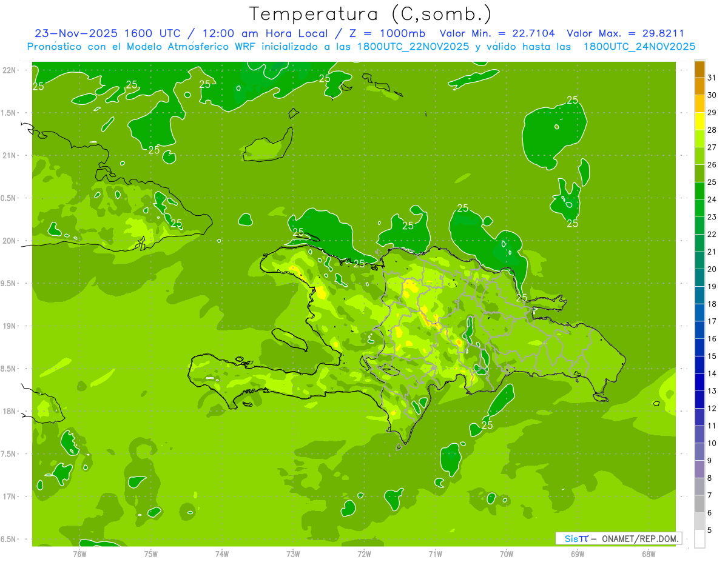728x562 pixels.
Task: Click the "73W" longitude axis label
Action: coord(293,554)
